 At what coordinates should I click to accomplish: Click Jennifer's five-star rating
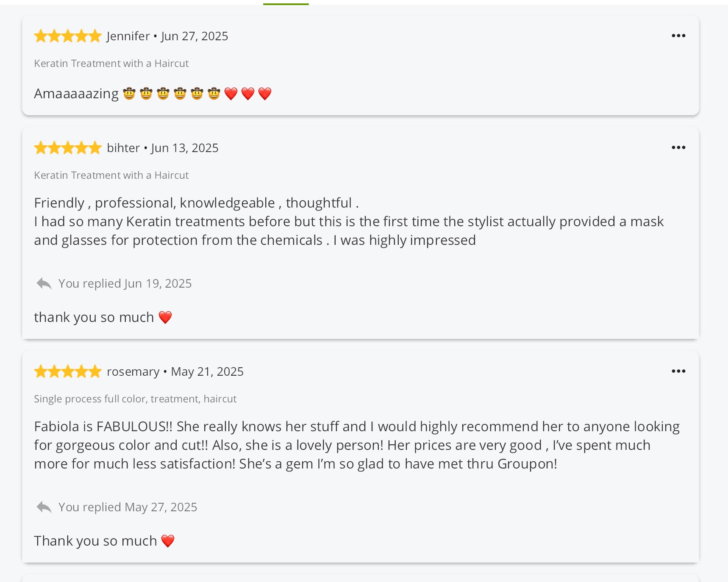pyautogui.click(x=68, y=36)
